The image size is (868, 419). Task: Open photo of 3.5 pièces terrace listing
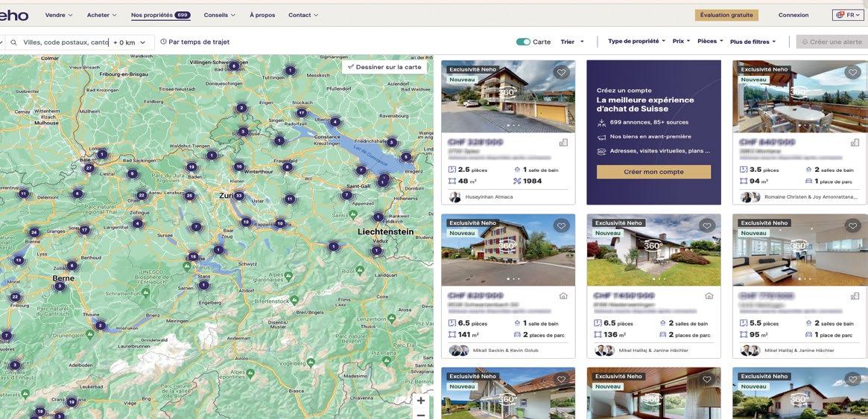799,97
